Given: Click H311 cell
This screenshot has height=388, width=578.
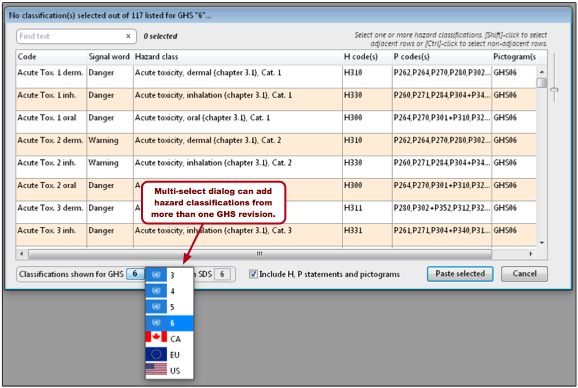Looking at the screenshot, I should pyautogui.click(x=367, y=212).
